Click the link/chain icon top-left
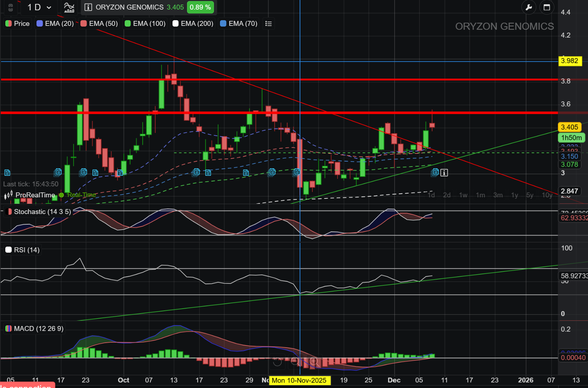 point(10,7)
